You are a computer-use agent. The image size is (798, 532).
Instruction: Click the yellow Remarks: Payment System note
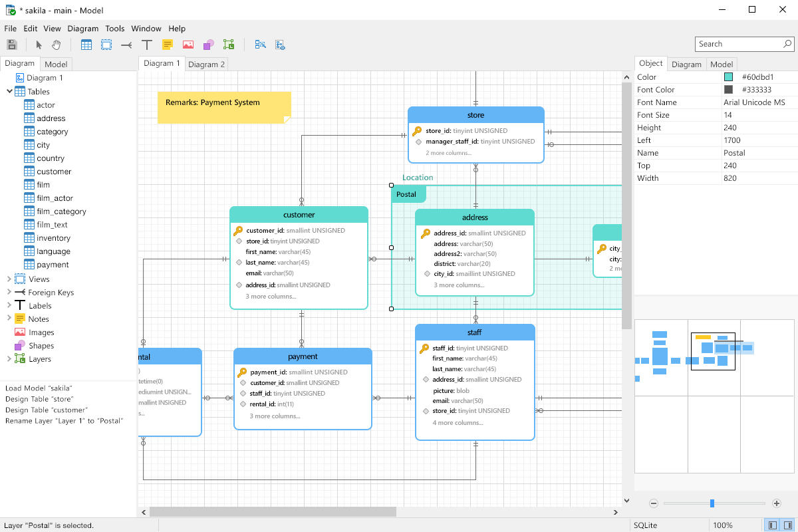(x=224, y=108)
